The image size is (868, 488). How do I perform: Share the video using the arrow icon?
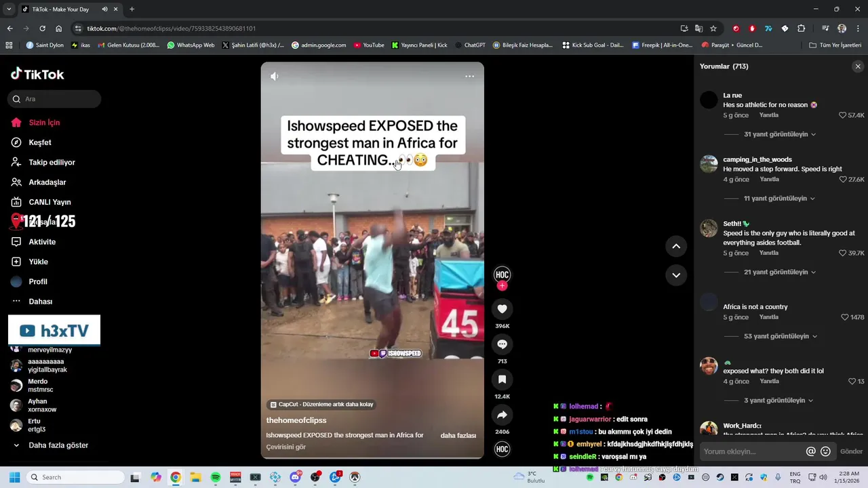(x=502, y=415)
